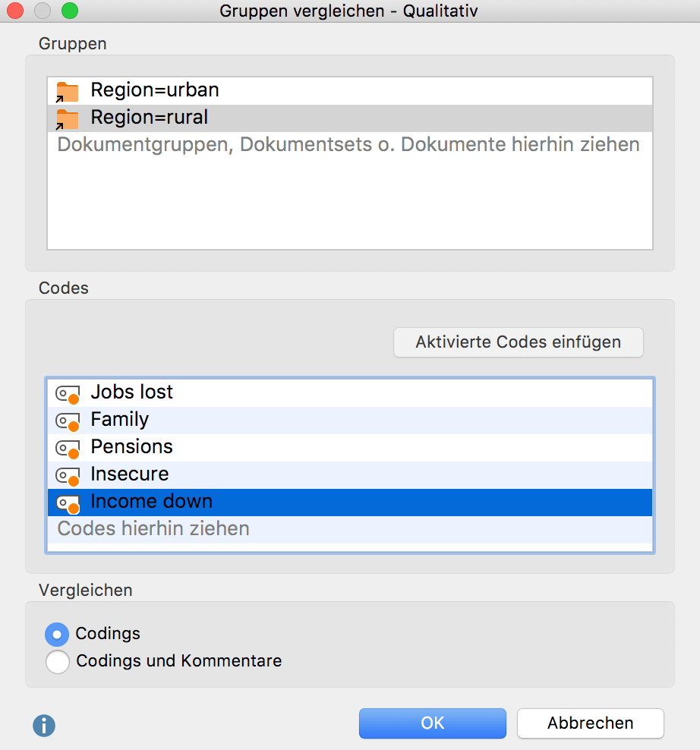This screenshot has height=750, width=700.
Task: Click the code icon next to Insecure
Action: pyautogui.click(x=68, y=475)
